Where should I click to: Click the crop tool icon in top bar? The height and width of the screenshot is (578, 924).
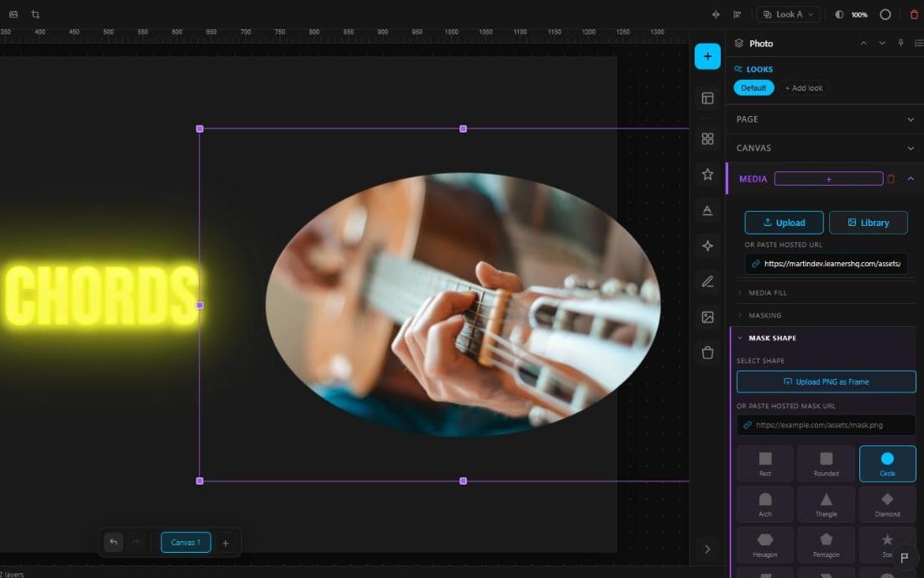click(x=35, y=14)
